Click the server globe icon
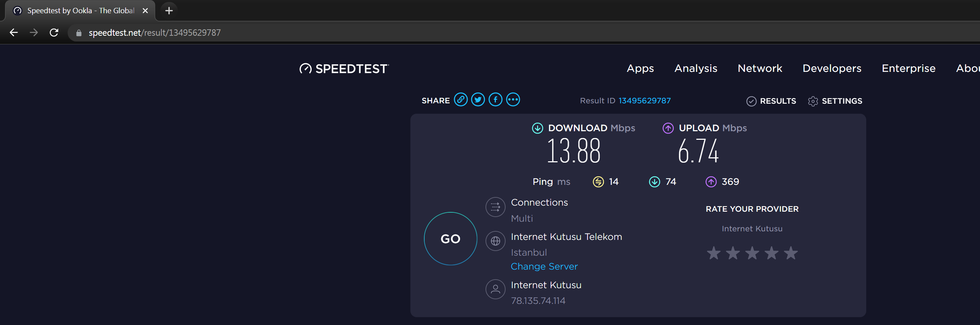Viewport: 980px width, 325px height. click(495, 241)
